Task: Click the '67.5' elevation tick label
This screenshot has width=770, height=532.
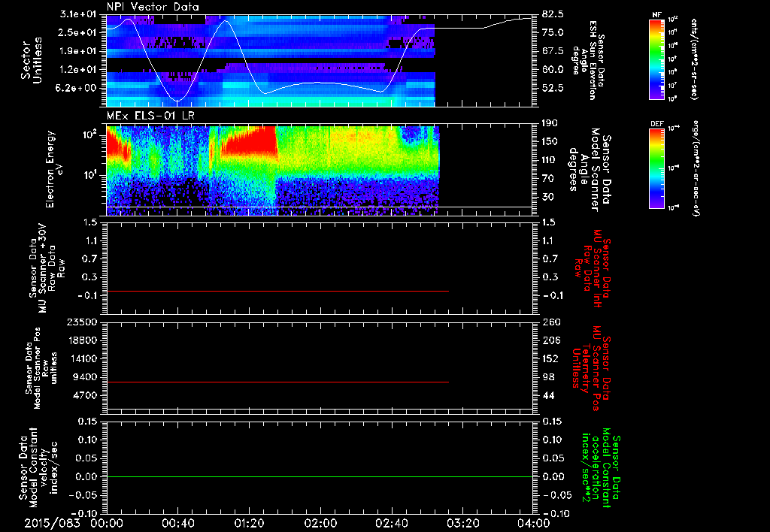Action: click(x=553, y=51)
